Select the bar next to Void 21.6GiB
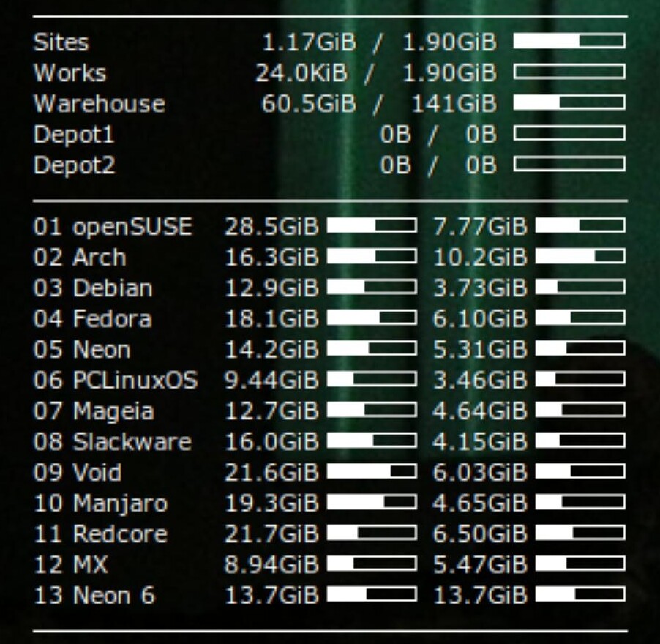This screenshot has height=644, width=660. (x=371, y=471)
